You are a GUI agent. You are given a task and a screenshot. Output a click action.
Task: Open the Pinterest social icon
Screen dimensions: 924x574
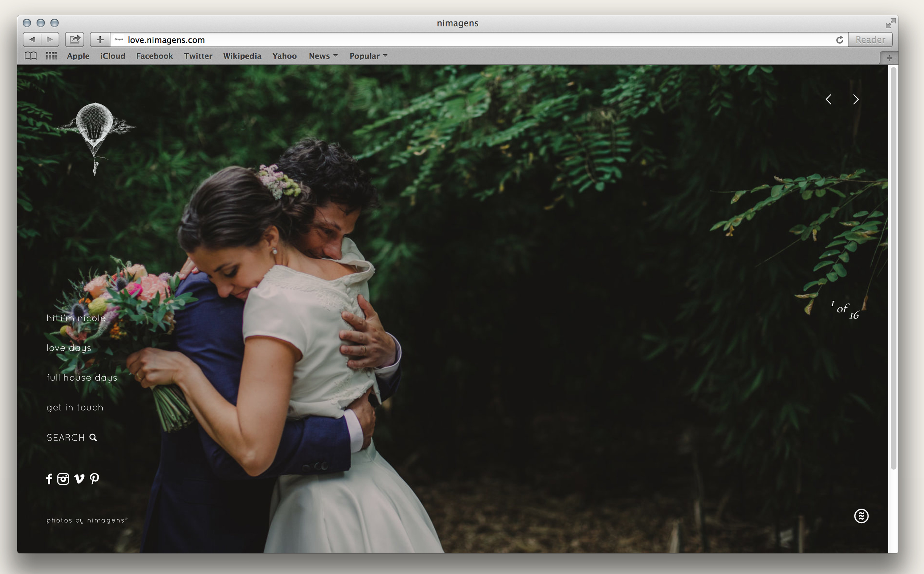pyautogui.click(x=95, y=479)
